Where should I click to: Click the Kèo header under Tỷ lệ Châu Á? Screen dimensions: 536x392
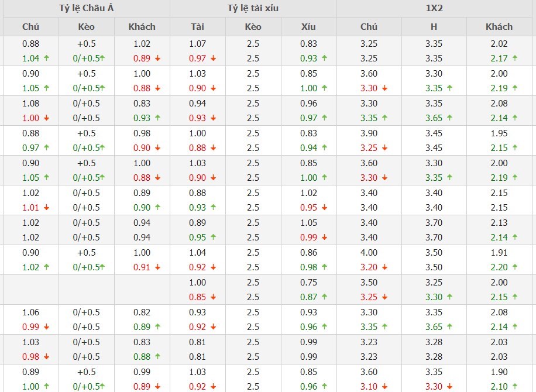tap(86, 26)
